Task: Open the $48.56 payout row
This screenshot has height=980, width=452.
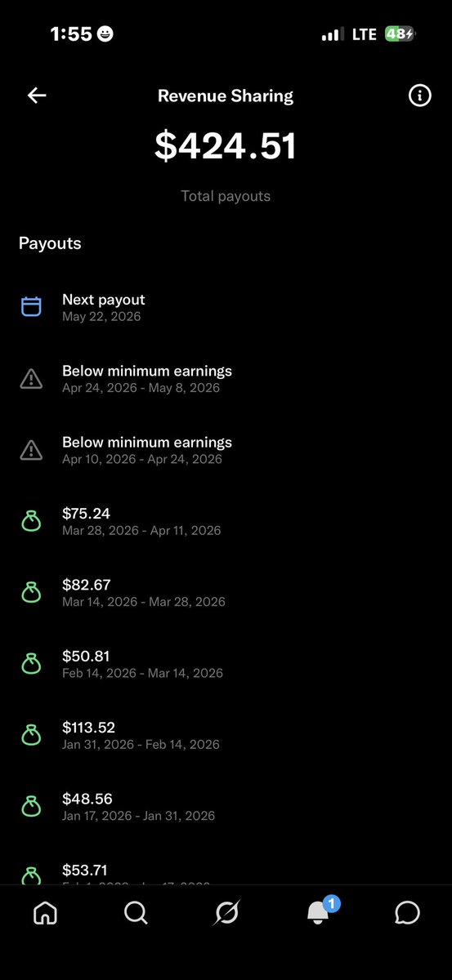Action: click(226, 806)
